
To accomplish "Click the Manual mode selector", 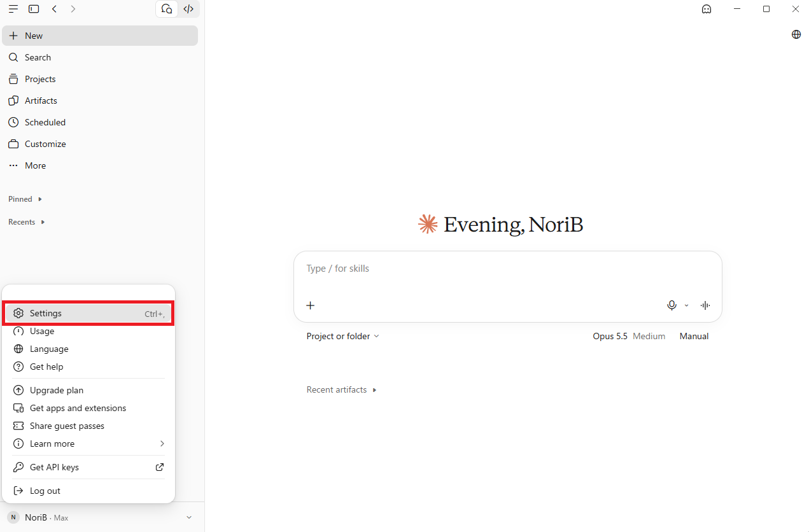I will click(x=694, y=336).
